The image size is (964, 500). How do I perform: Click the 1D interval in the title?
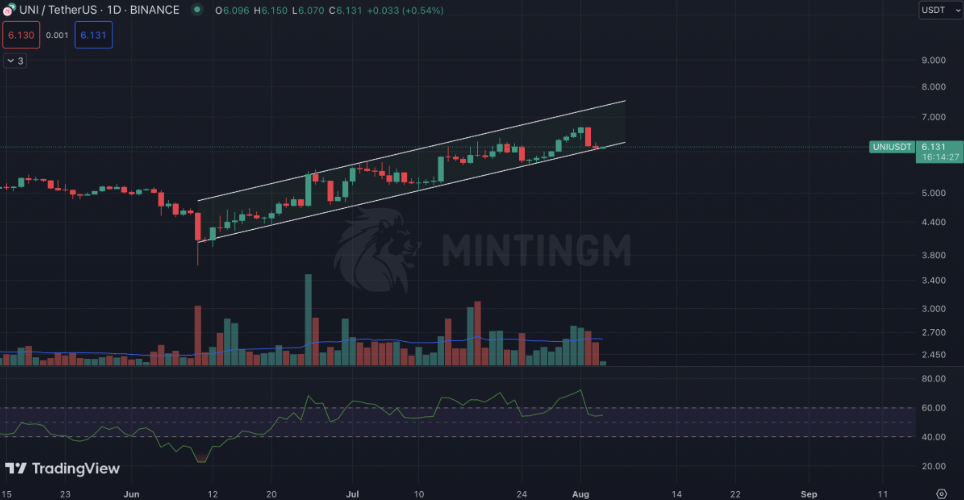tap(114, 10)
